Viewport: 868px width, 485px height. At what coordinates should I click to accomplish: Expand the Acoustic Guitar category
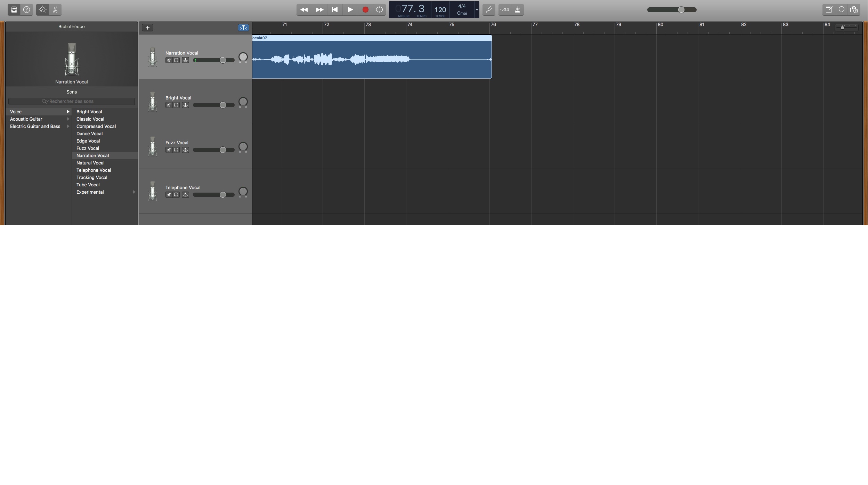[x=68, y=119]
